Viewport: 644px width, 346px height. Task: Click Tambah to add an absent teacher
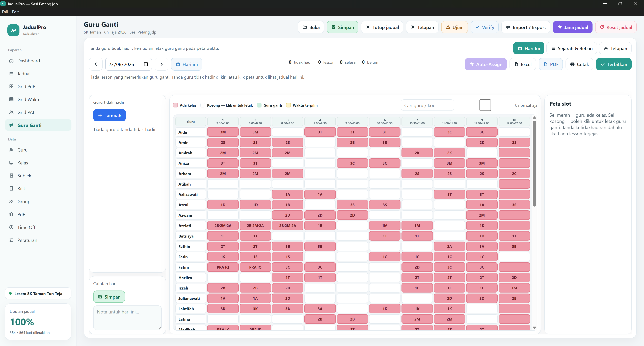[x=109, y=115]
